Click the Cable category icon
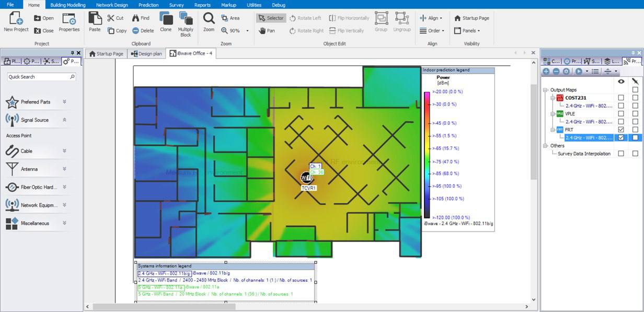This screenshot has height=312, width=644. click(x=12, y=151)
